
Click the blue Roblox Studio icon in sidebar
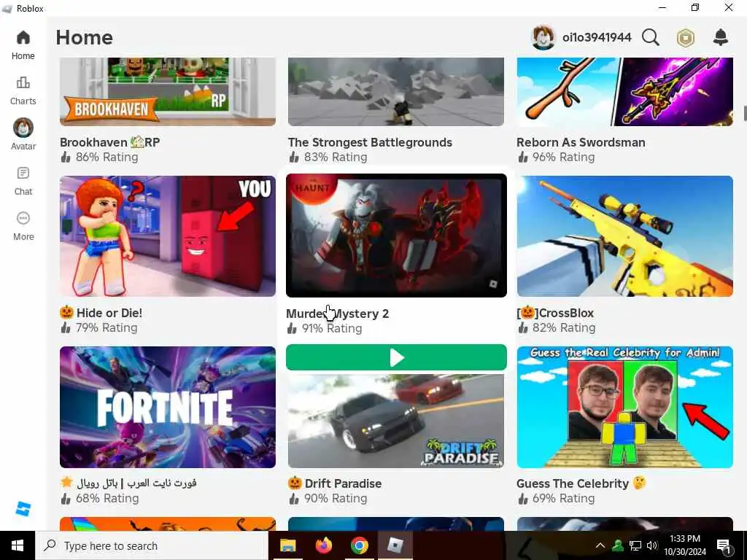[23, 508]
